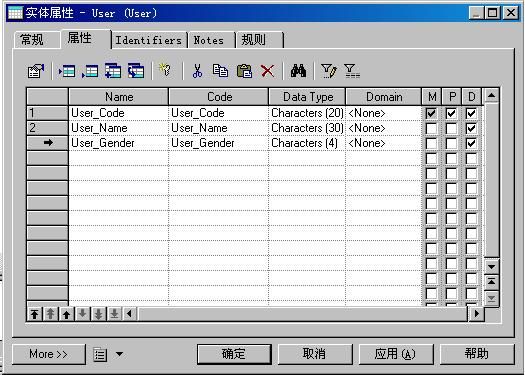Click the Domain column header
Image resolution: width=525 pixels, height=375 pixels.
pyautogui.click(x=384, y=97)
